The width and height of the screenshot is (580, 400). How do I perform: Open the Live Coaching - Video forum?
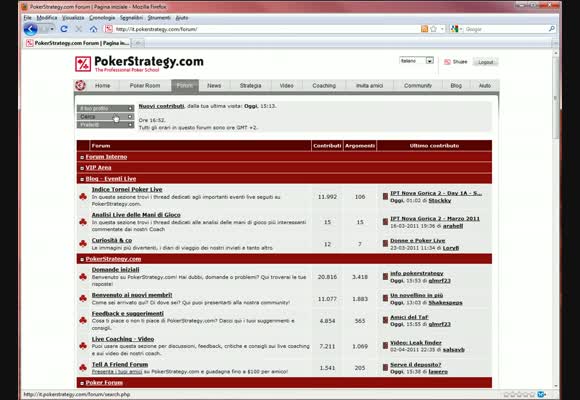coord(123,339)
